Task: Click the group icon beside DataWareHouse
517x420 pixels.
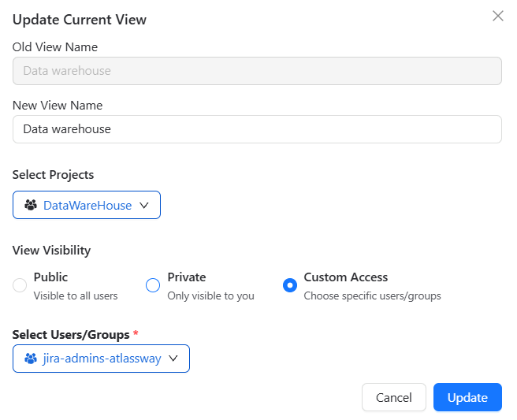Action: [31, 205]
